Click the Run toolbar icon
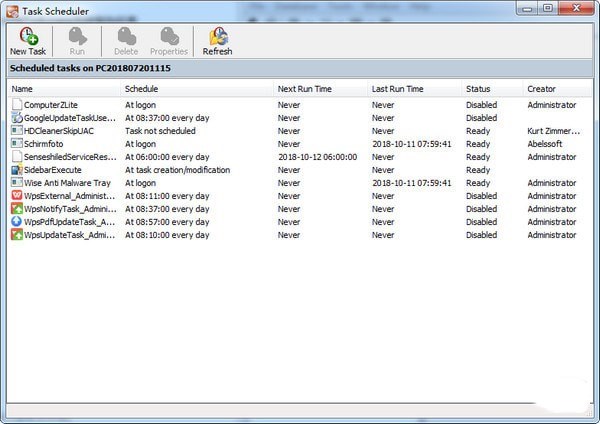The image size is (600, 424). (x=77, y=36)
